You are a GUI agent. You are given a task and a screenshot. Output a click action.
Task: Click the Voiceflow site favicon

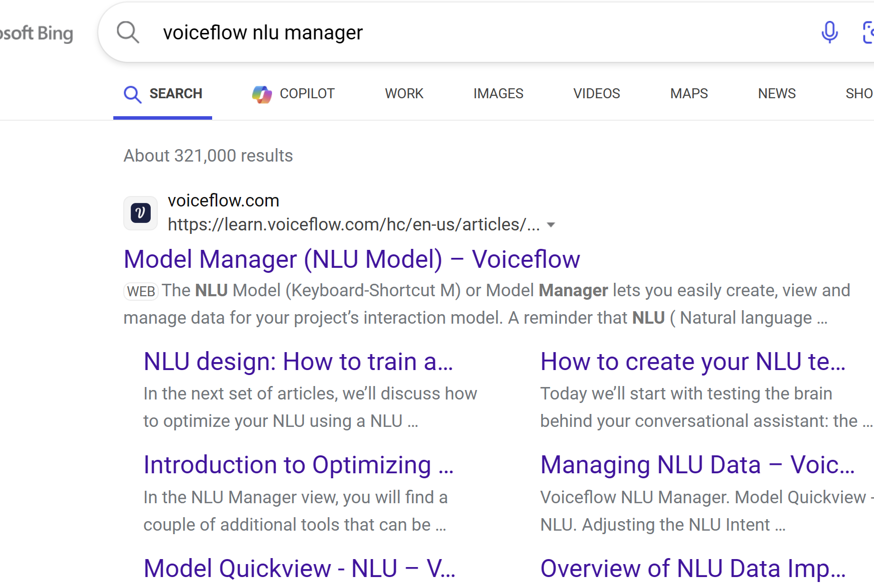(x=141, y=213)
